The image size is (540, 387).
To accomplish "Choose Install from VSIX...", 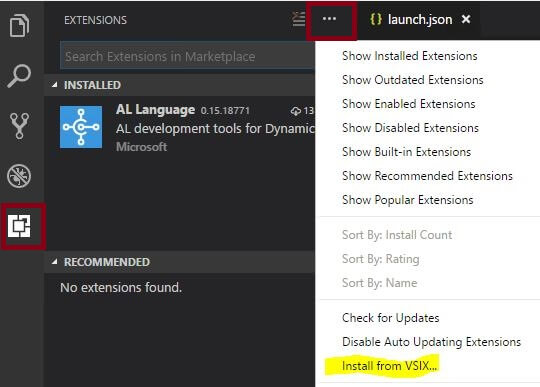I will click(x=390, y=366).
